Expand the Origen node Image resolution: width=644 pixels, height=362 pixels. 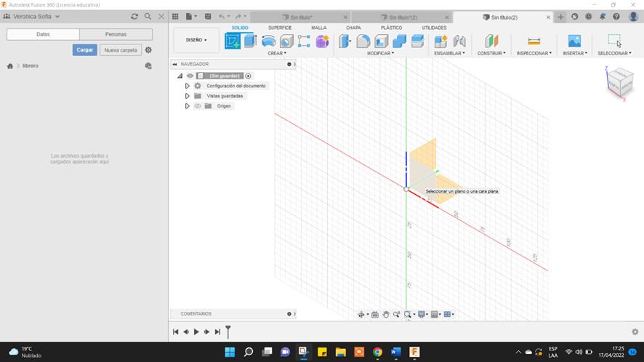188,106
